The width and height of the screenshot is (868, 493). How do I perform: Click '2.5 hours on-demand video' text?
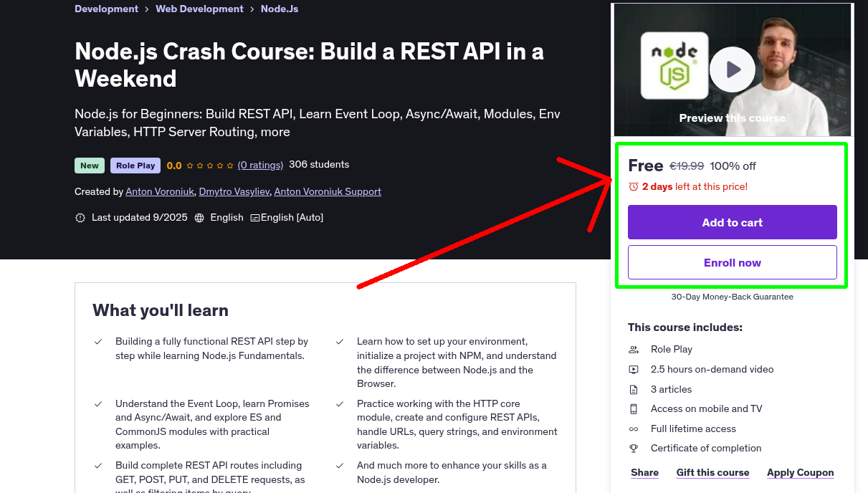(712, 369)
